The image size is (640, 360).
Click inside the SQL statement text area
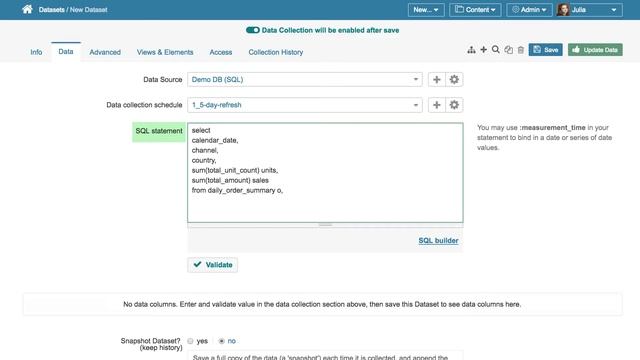click(x=325, y=173)
